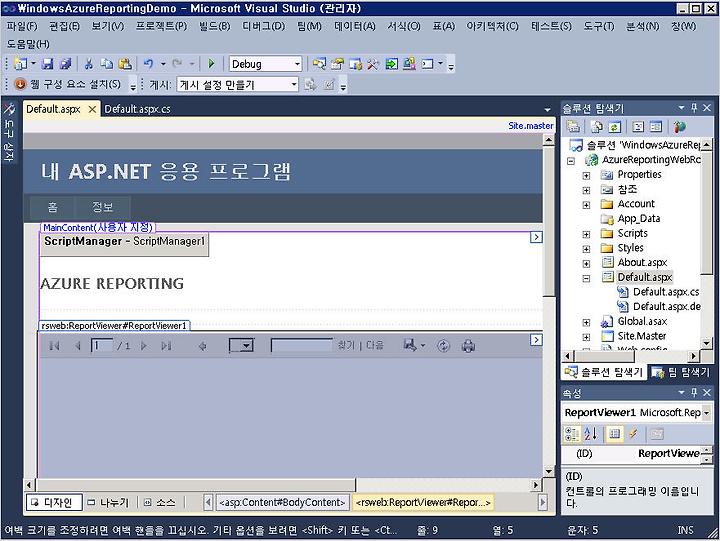
Task: Open ScriptManager smart tag arrow
Action: pyautogui.click(x=536, y=237)
